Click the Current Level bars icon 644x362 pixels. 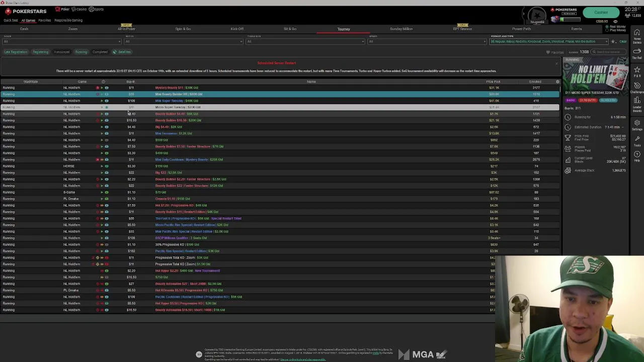coord(568,160)
